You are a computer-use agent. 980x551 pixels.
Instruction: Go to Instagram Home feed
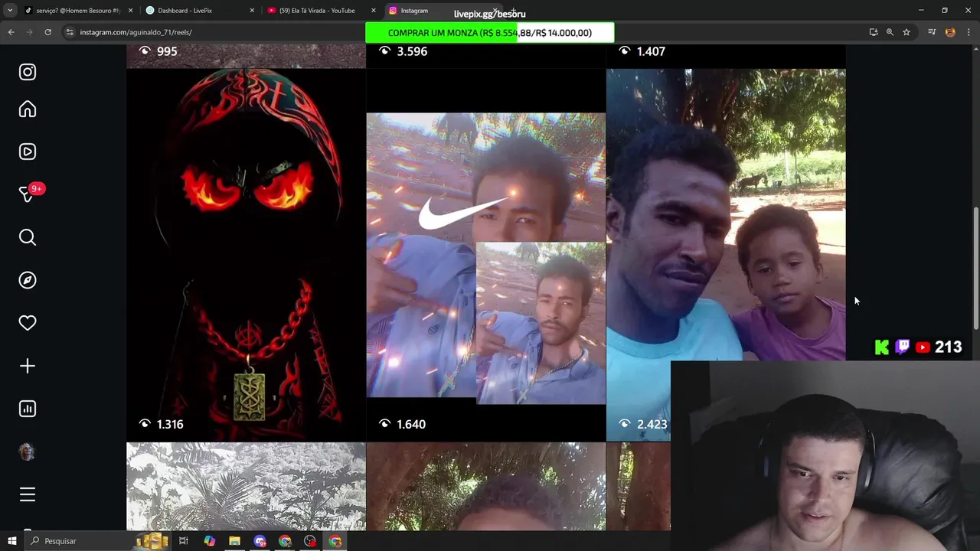(x=28, y=109)
